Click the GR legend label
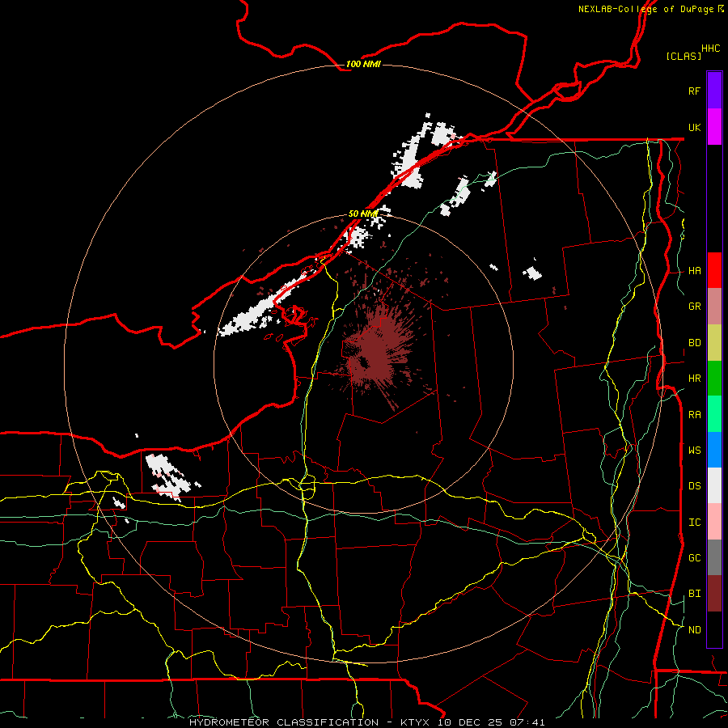728x728 pixels. [695, 307]
